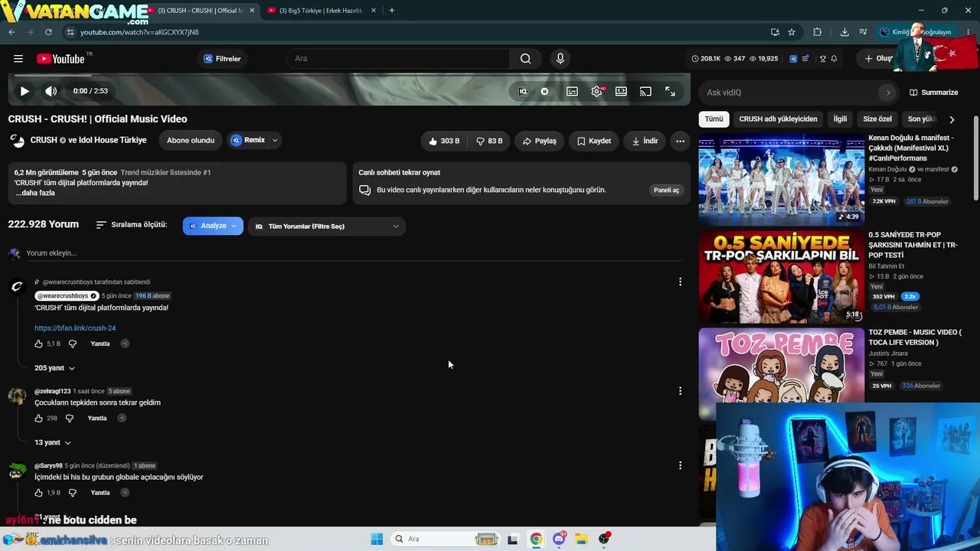Select the Size özel filter chip
The width and height of the screenshot is (980, 551).
(x=877, y=119)
